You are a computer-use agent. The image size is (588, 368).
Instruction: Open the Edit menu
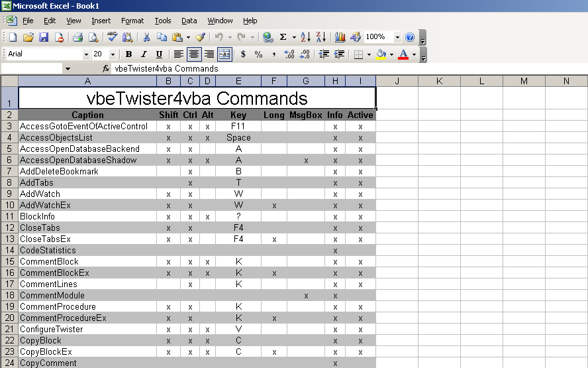click(x=50, y=21)
